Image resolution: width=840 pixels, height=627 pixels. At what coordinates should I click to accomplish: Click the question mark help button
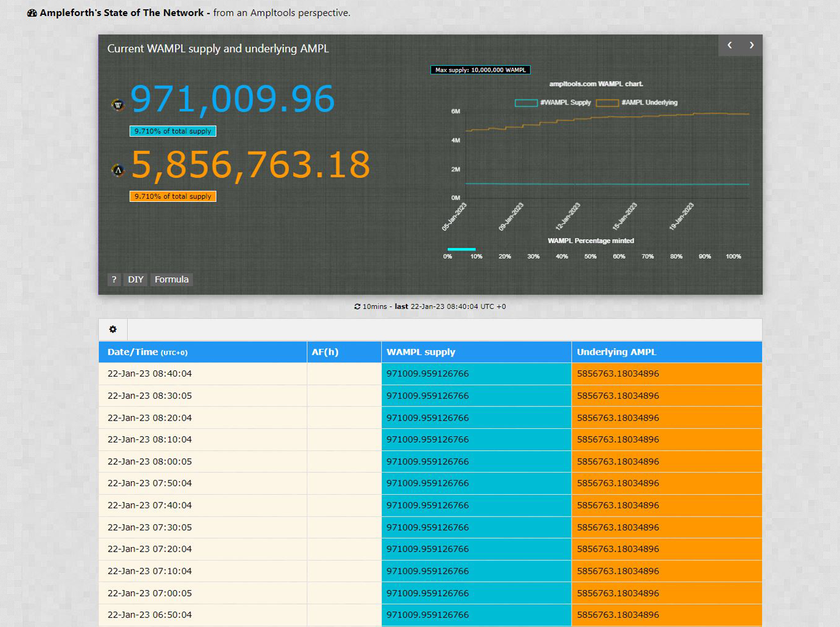click(x=114, y=279)
